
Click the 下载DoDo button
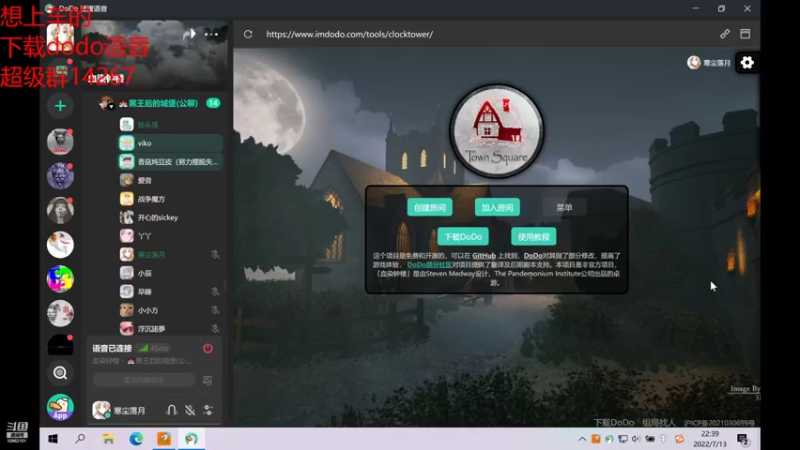tap(463, 237)
